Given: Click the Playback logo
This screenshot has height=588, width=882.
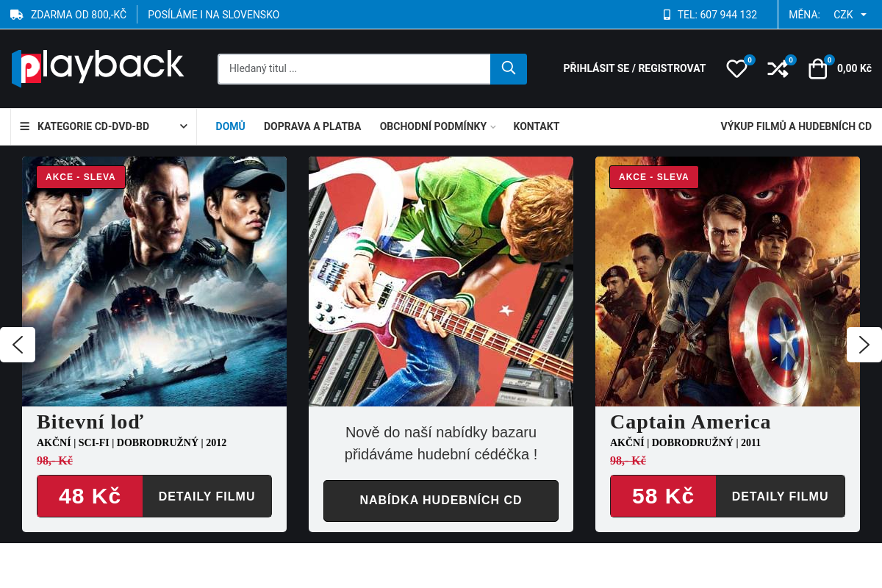Looking at the screenshot, I should tap(98, 68).
